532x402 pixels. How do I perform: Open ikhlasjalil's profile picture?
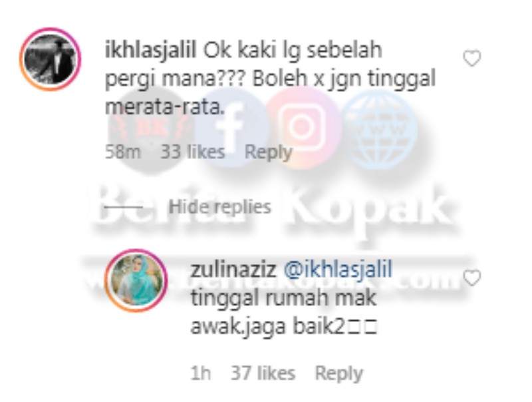point(51,59)
